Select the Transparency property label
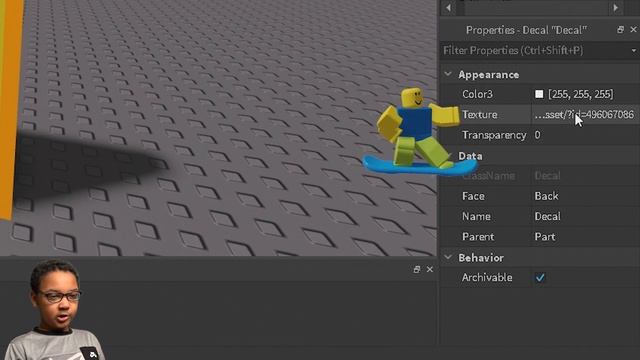 tap(494, 135)
